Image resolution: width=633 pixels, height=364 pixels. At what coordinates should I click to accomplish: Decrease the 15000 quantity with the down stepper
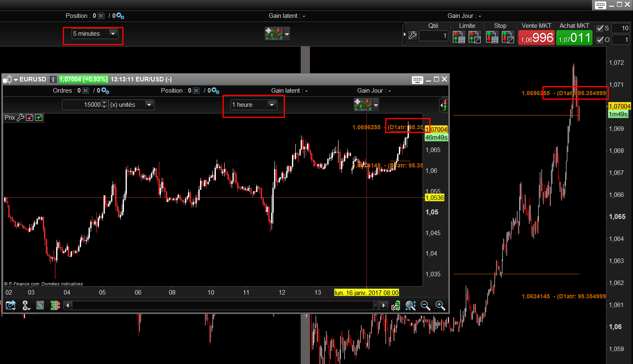104,107
